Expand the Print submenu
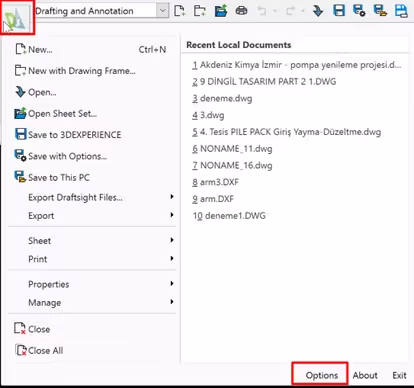 92,259
